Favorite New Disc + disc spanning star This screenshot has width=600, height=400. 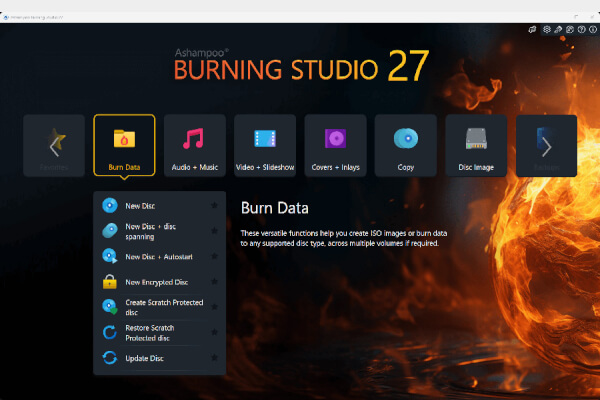point(214,231)
